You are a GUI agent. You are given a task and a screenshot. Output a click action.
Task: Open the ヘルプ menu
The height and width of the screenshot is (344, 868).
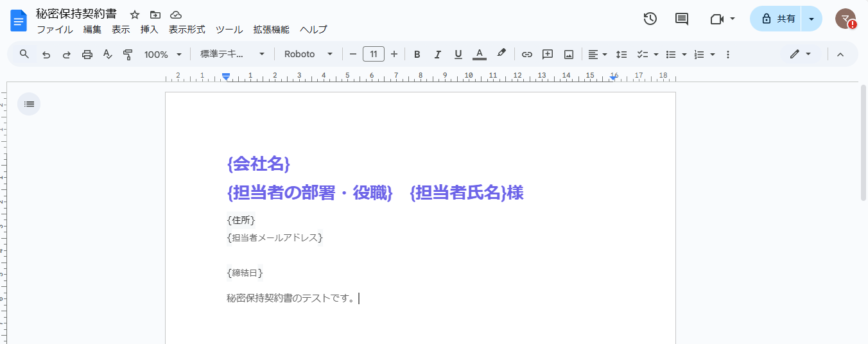pos(313,30)
